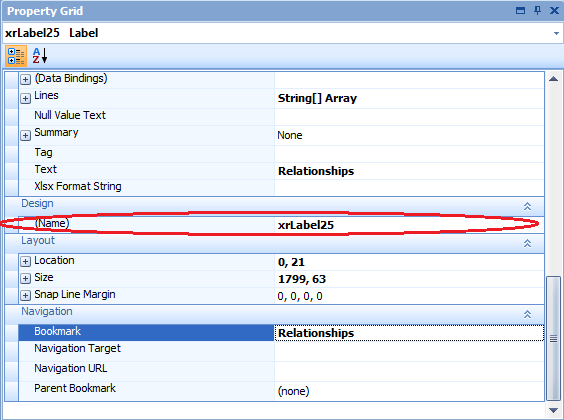
Task: Click the Lines value String[] Array
Action: click(409, 98)
